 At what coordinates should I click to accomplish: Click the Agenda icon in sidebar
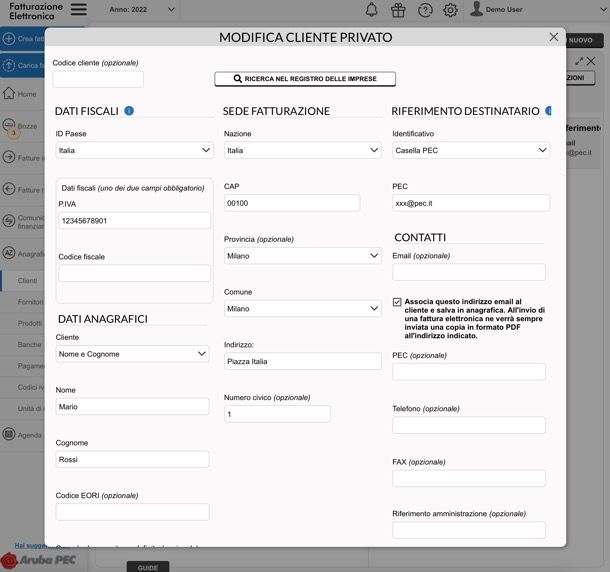(x=9, y=434)
